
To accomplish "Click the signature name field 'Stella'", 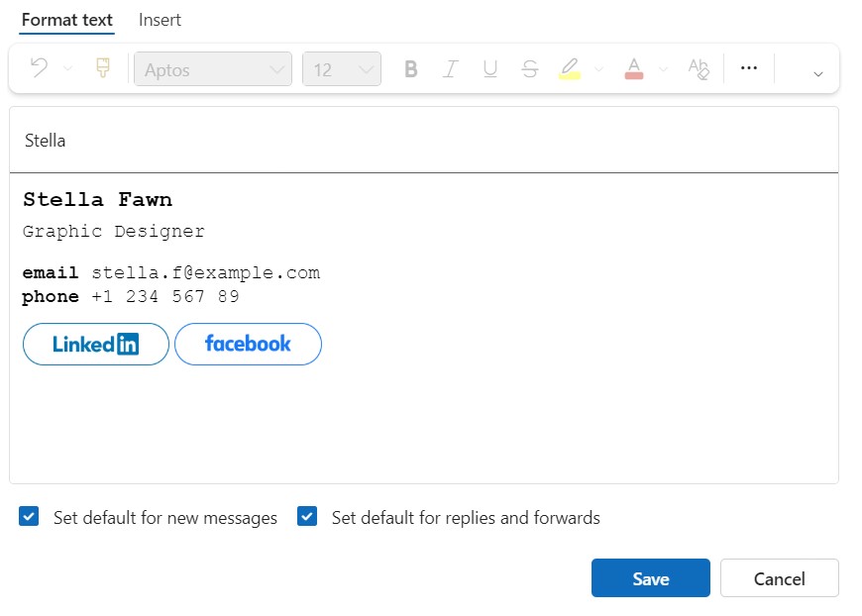I will pyautogui.click(x=424, y=140).
